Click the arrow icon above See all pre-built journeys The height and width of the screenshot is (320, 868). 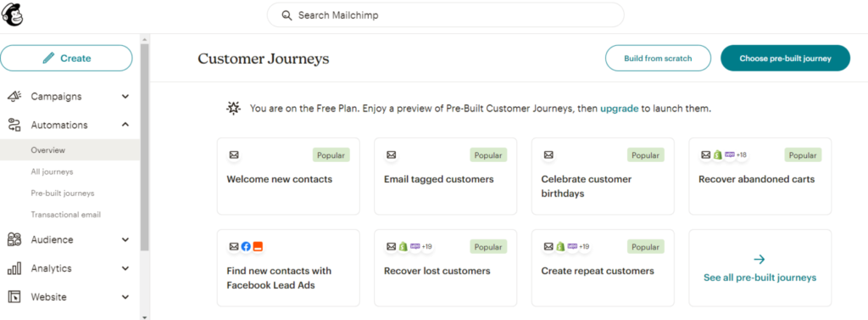(759, 259)
